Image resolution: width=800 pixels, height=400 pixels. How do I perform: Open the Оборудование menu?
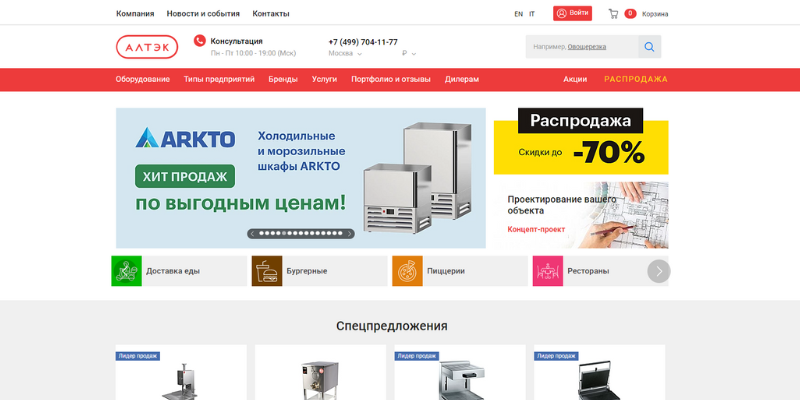pos(142,79)
